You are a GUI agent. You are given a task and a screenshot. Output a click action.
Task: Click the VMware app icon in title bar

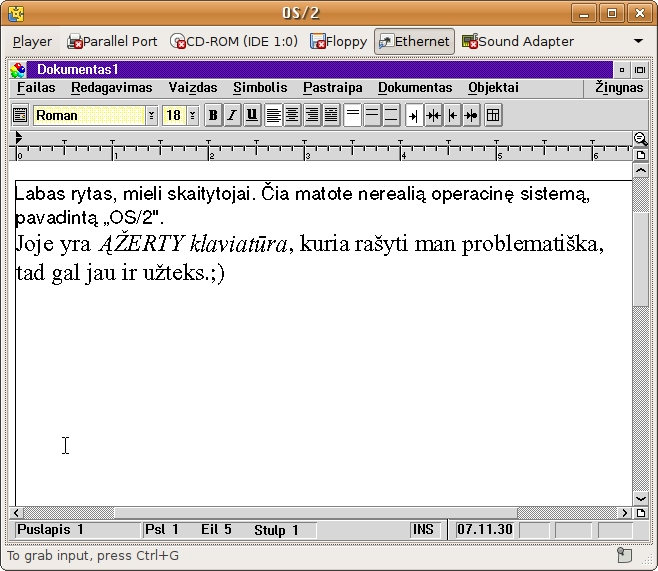coord(16,13)
